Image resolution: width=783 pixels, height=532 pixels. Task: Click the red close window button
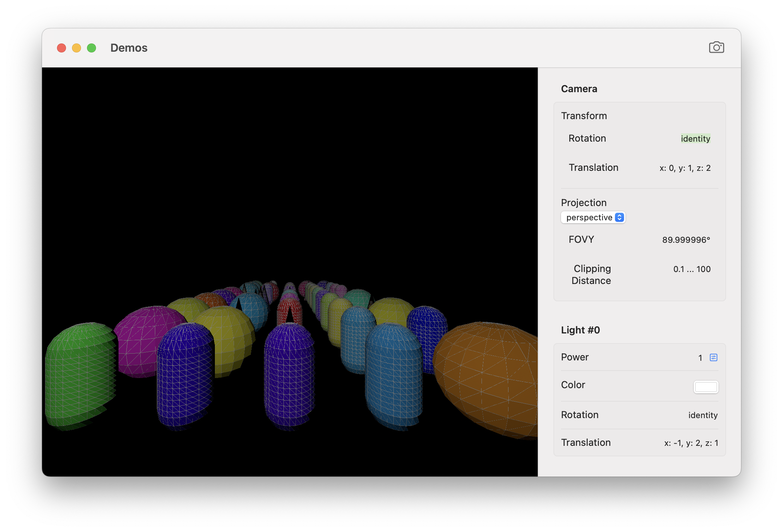(x=61, y=48)
